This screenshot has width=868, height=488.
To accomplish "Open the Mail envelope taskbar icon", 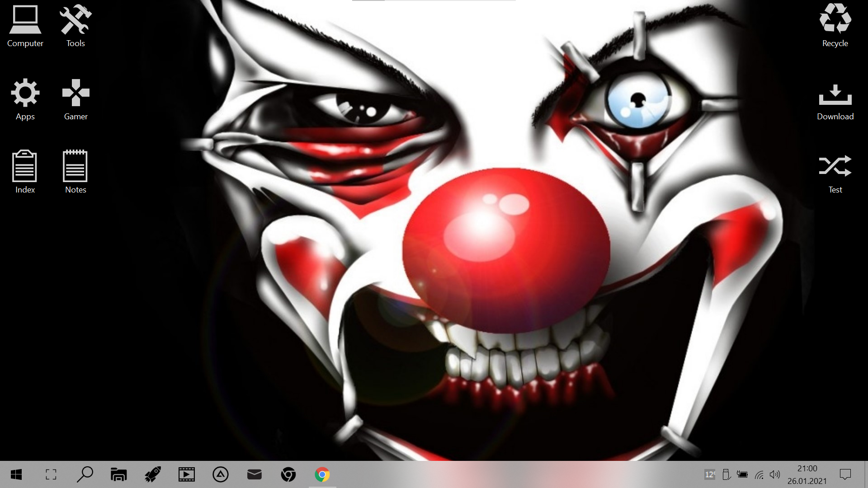I will pyautogui.click(x=255, y=474).
